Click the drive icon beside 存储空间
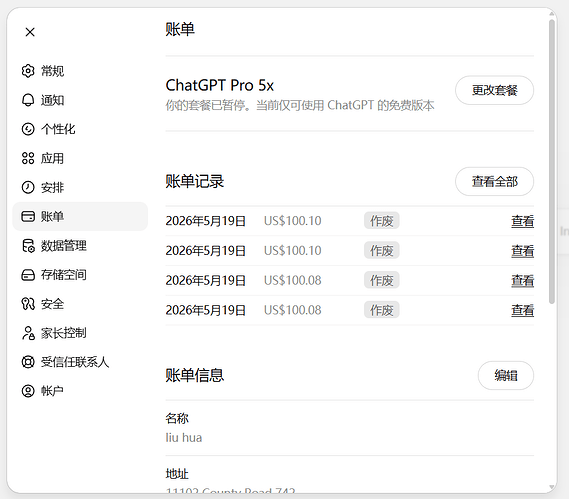This screenshot has height=499, width=569. (x=28, y=275)
